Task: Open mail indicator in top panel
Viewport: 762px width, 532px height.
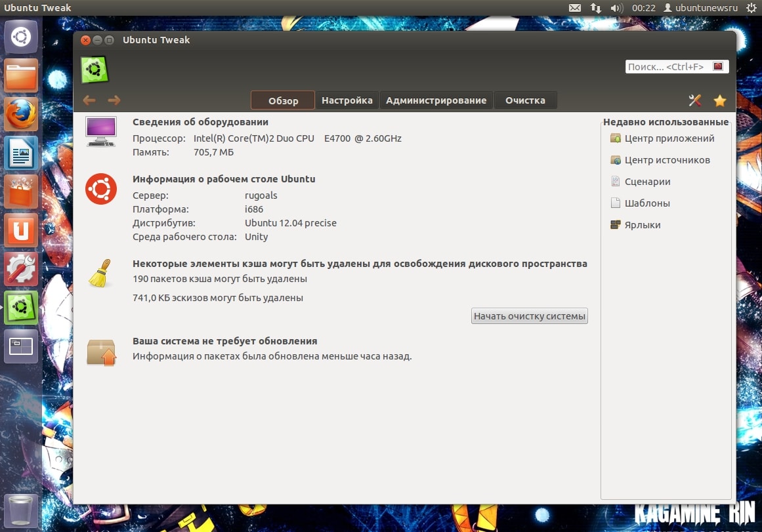Action: tap(575, 8)
